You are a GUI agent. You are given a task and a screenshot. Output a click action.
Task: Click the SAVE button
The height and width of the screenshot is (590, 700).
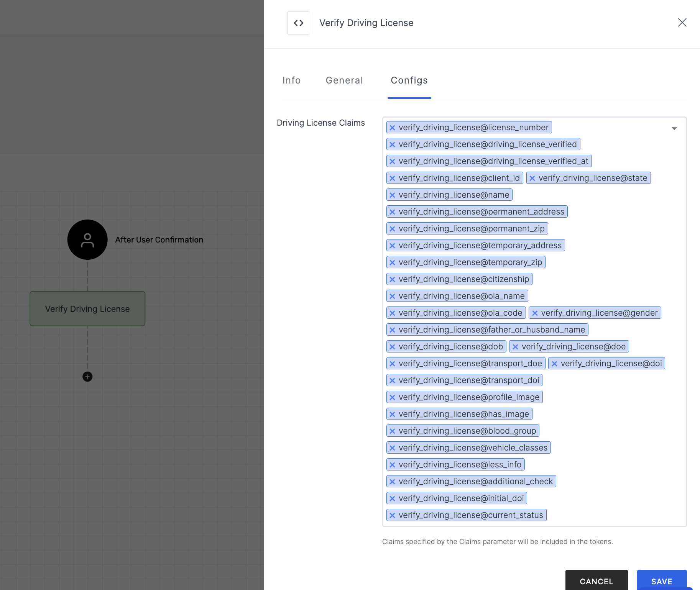(x=662, y=580)
